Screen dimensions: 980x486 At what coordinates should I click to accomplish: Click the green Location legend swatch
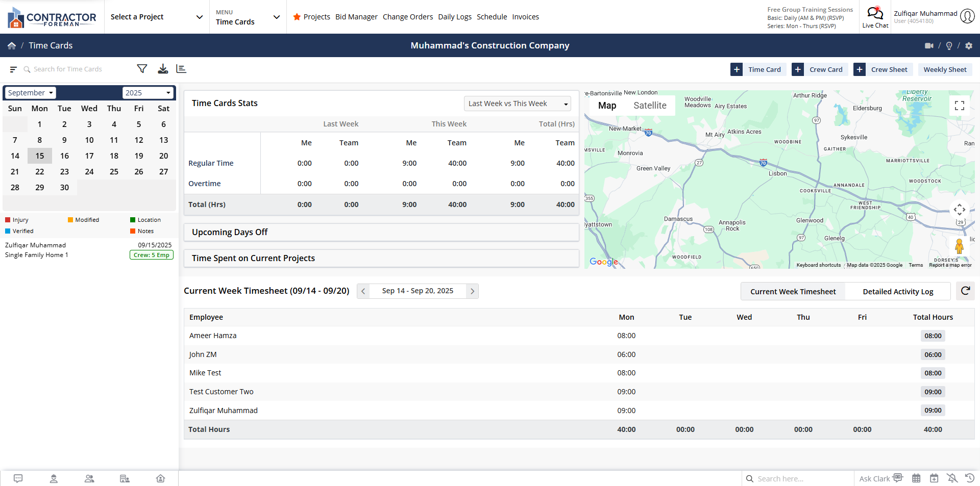pyautogui.click(x=133, y=220)
